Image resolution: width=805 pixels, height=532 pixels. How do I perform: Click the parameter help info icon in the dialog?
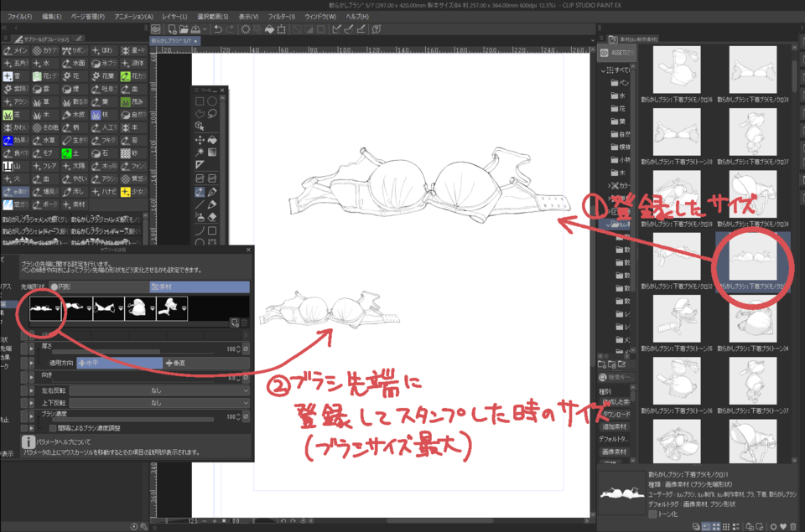(x=27, y=441)
